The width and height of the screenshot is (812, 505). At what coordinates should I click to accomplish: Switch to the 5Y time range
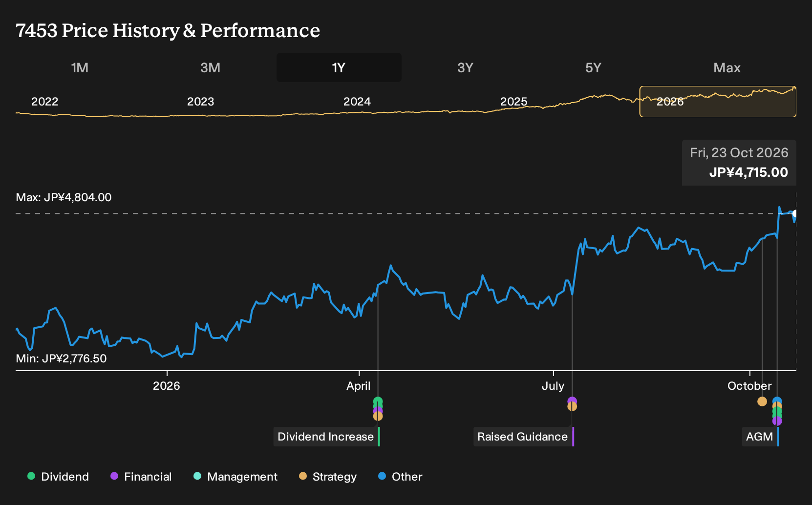click(593, 67)
